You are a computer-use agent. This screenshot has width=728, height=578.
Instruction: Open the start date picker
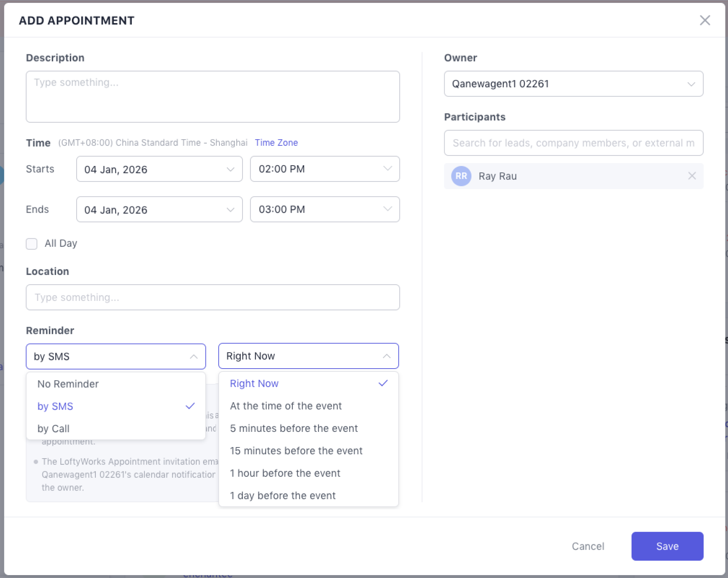point(159,169)
